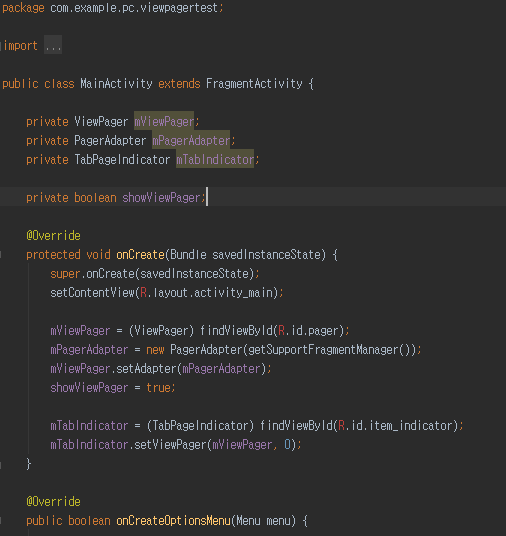Click the 'true' value assigned to showViewPager
Image resolution: width=506 pixels, height=536 pixels.
click(158, 388)
